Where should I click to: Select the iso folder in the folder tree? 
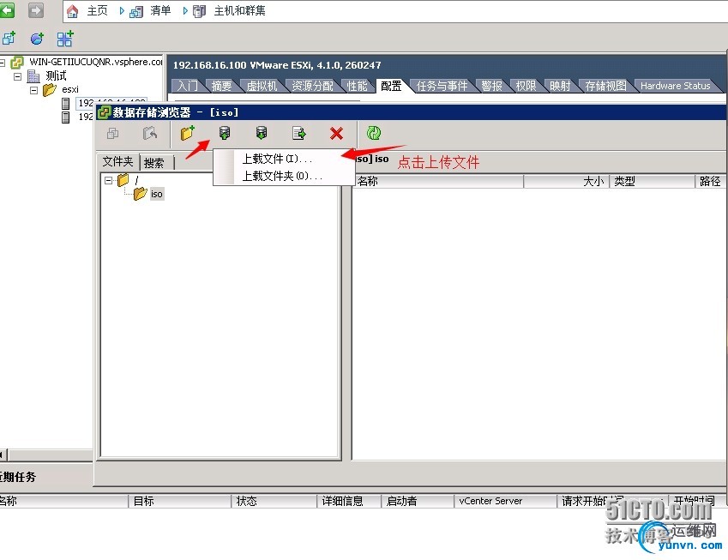click(x=155, y=194)
